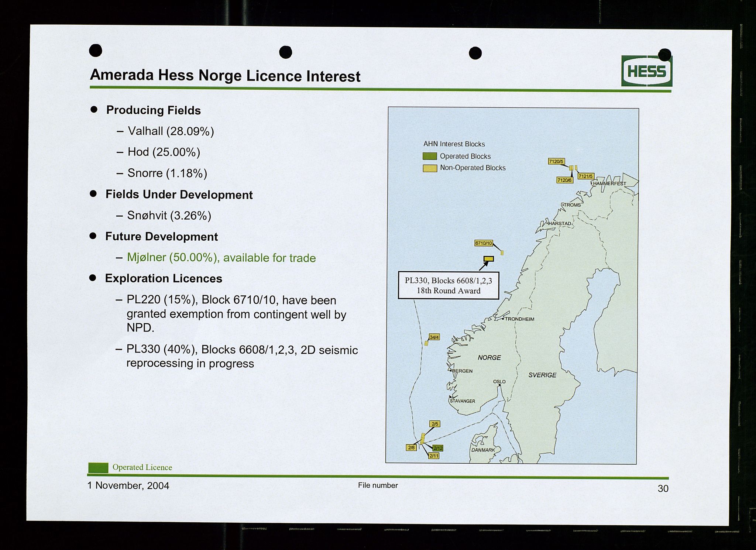The width and height of the screenshot is (756, 550).
Task: Click the PL330 18th Round Award callout box
Action: tap(449, 285)
